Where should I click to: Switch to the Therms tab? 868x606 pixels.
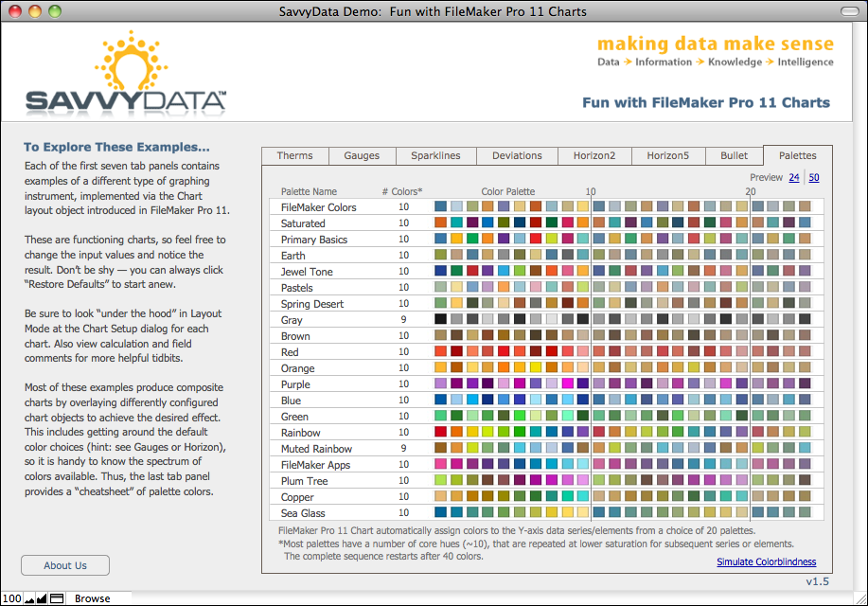[x=295, y=155]
